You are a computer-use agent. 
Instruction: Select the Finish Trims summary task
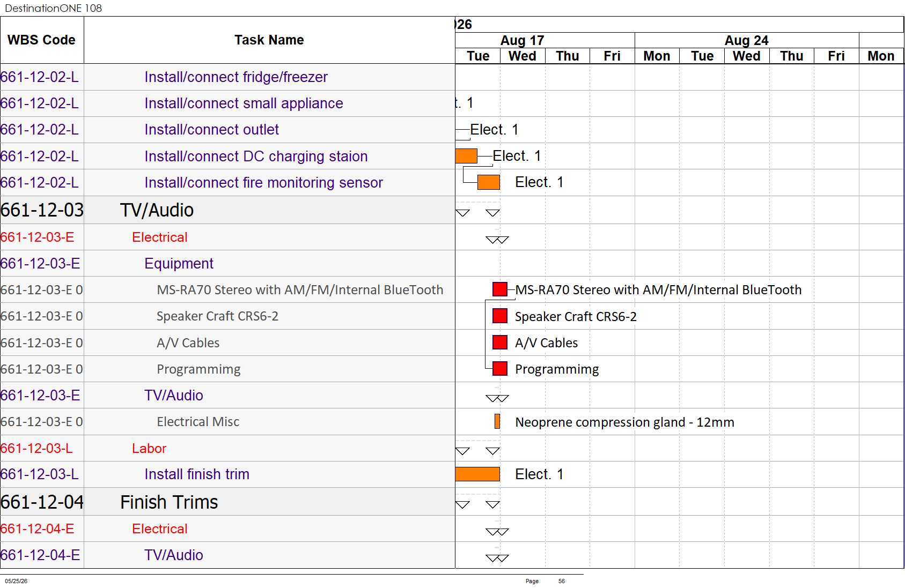(x=169, y=502)
